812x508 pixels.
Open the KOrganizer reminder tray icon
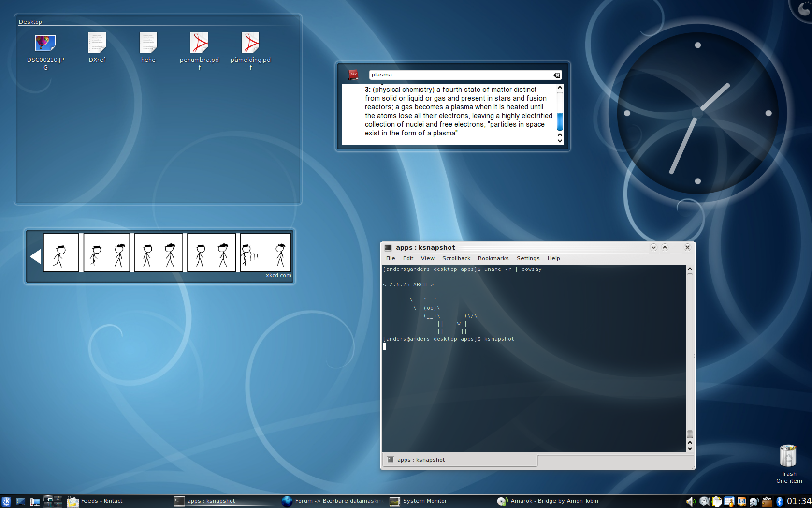729,502
